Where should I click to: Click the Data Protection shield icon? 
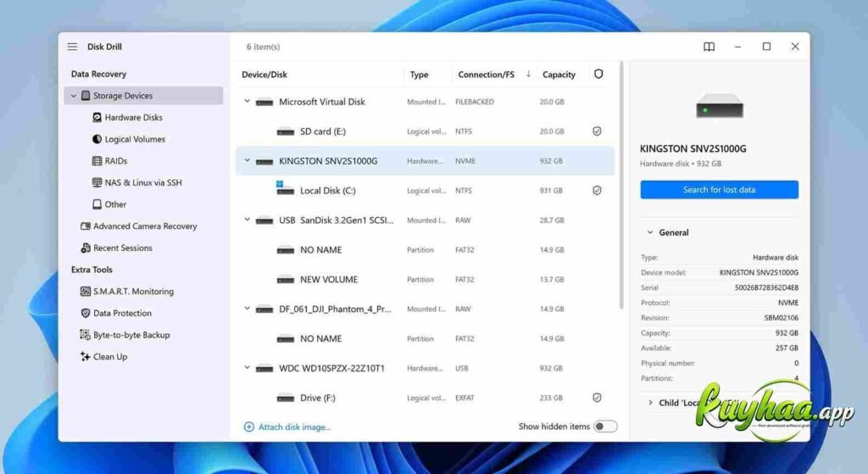86,313
